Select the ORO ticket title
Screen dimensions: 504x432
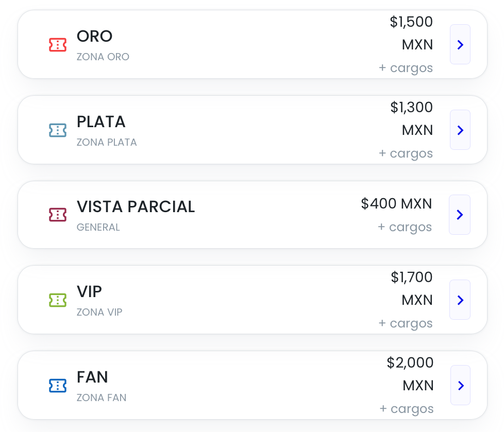click(95, 36)
